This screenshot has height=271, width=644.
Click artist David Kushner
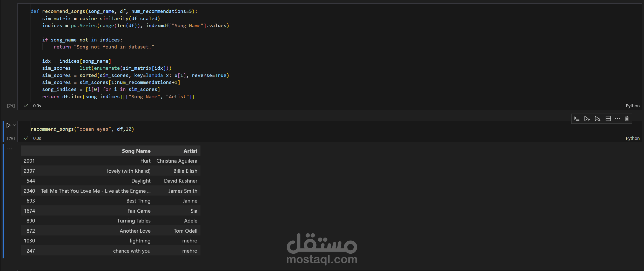[180, 181]
